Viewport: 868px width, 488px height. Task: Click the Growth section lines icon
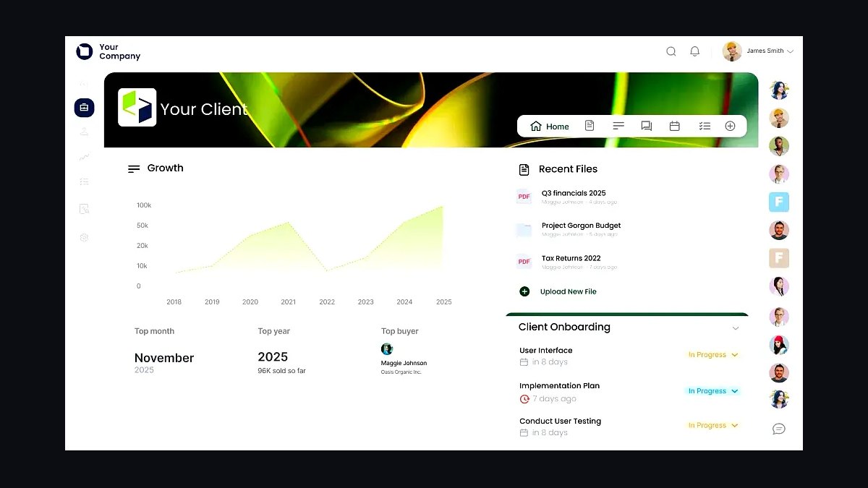(134, 168)
